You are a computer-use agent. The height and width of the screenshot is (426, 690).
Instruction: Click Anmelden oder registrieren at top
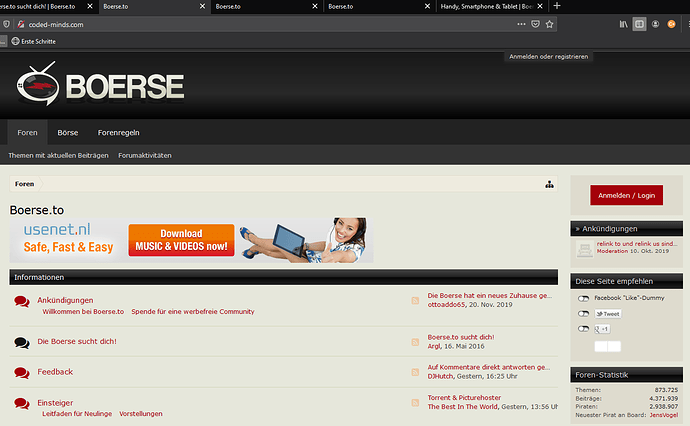point(548,56)
